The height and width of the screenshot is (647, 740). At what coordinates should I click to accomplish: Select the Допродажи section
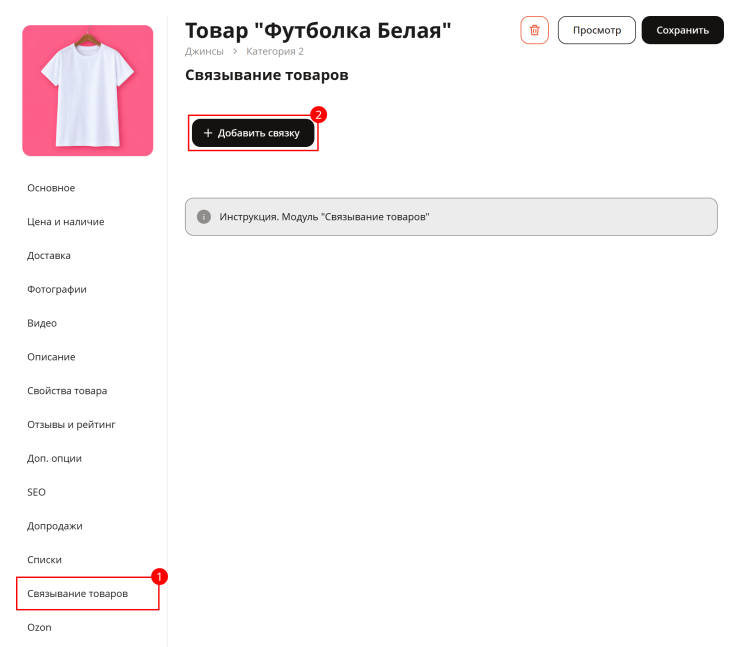point(55,526)
